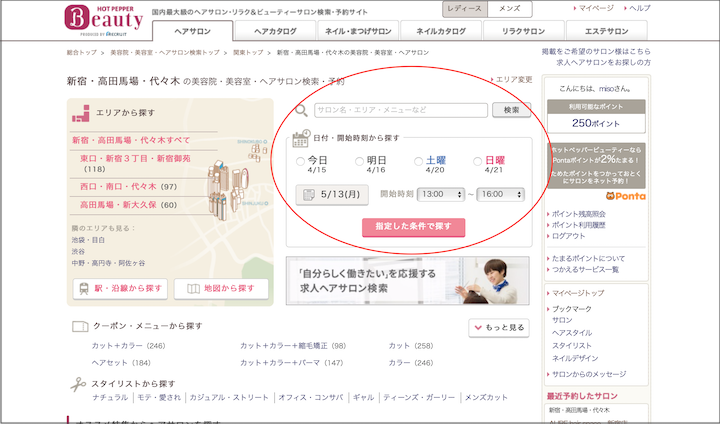Expand coupon menu list with もっと見る
Image resolution: width=720 pixels, height=424 pixels.
click(498, 327)
